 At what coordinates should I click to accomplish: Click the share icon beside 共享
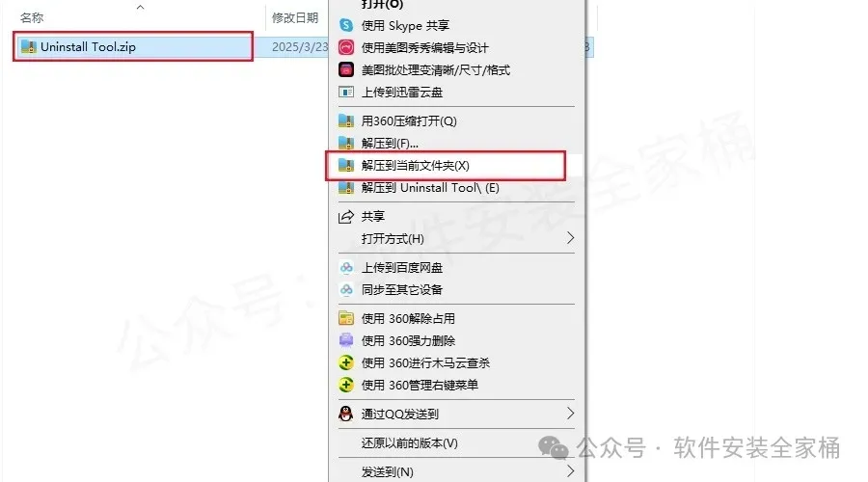[346, 216]
